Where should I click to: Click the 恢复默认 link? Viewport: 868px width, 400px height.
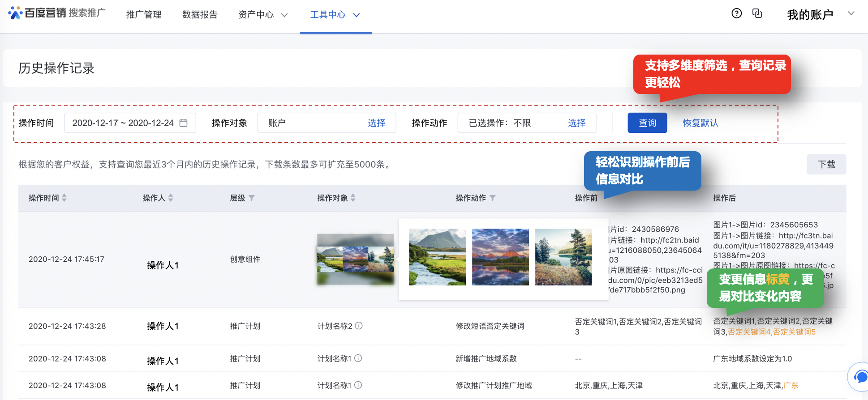(700, 123)
